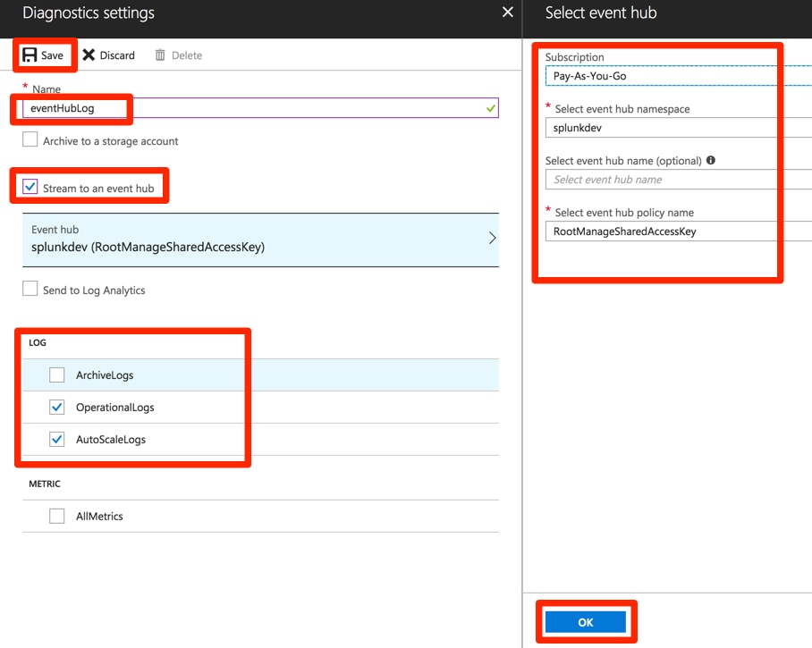Click the green validation checkmark in Name field
The height and width of the screenshot is (648, 812).
coord(490,108)
